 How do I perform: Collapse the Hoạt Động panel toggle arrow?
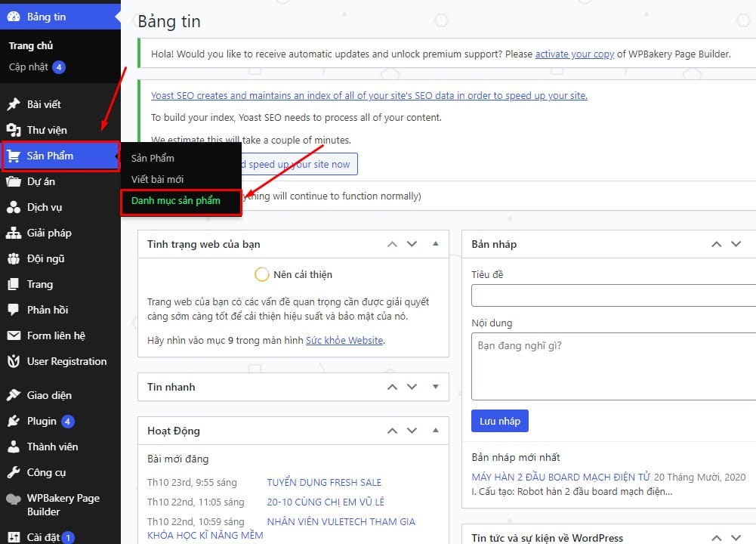coord(436,431)
